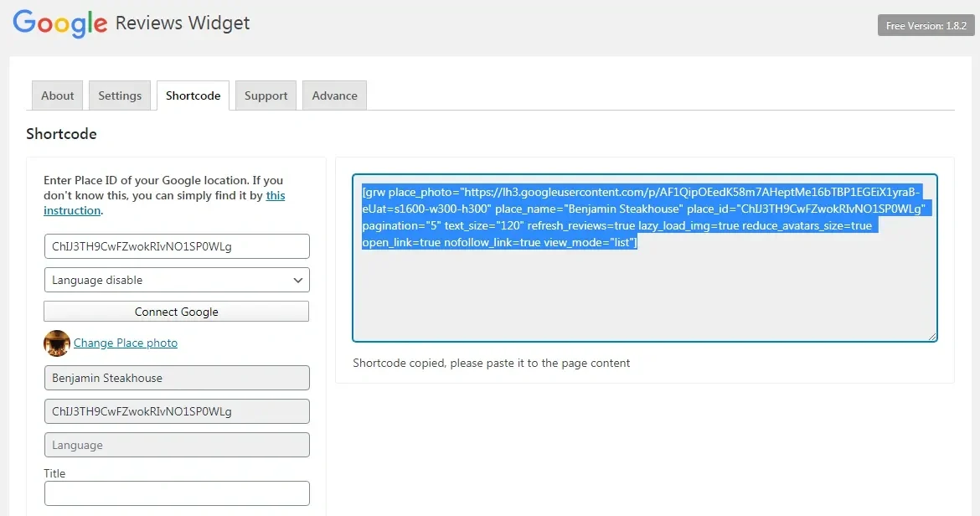Expand the language selection combo box
The height and width of the screenshot is (516, 980).
pos(176,279)
